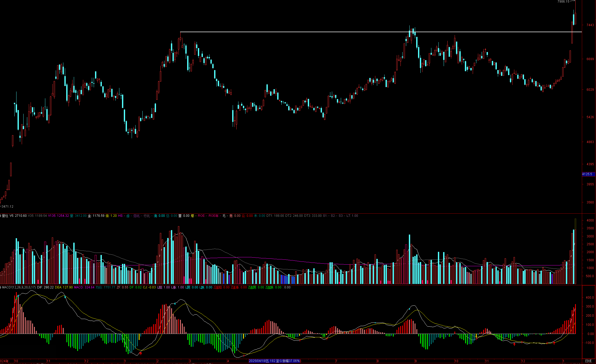
Task: Click the round icon beside MACD label
Action: click(1, 287)
